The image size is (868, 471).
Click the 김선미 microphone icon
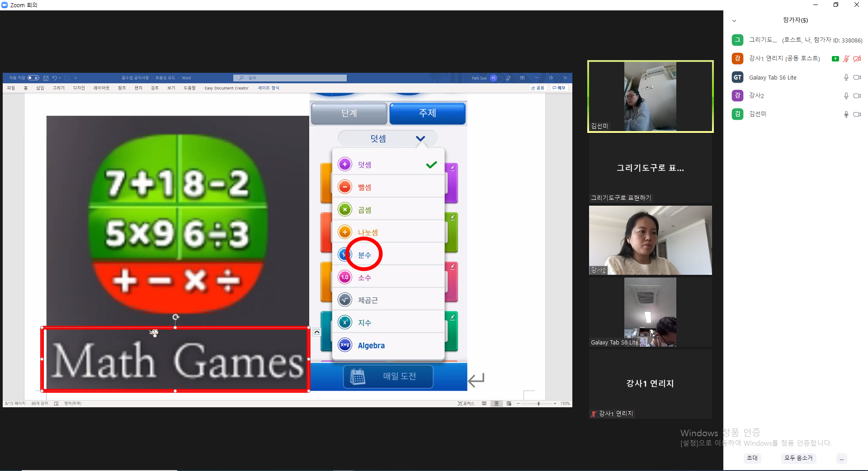point(846,114)
